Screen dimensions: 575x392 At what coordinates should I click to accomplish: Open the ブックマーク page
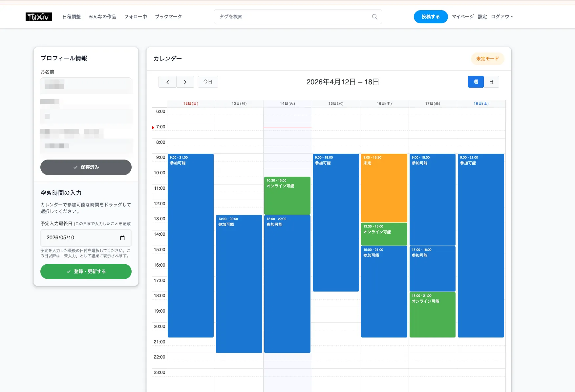coord(168,17)
